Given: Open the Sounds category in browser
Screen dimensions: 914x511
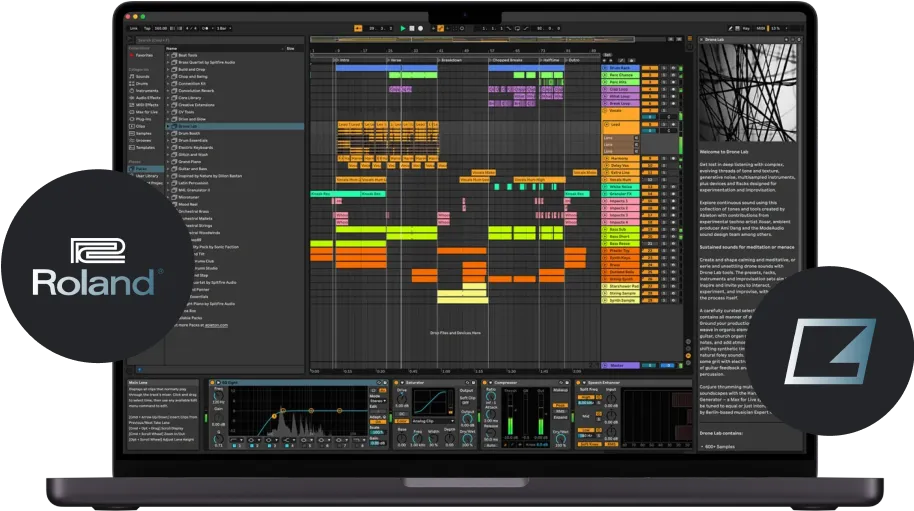Looking at the screenshot, I should (x=142, y=76).
